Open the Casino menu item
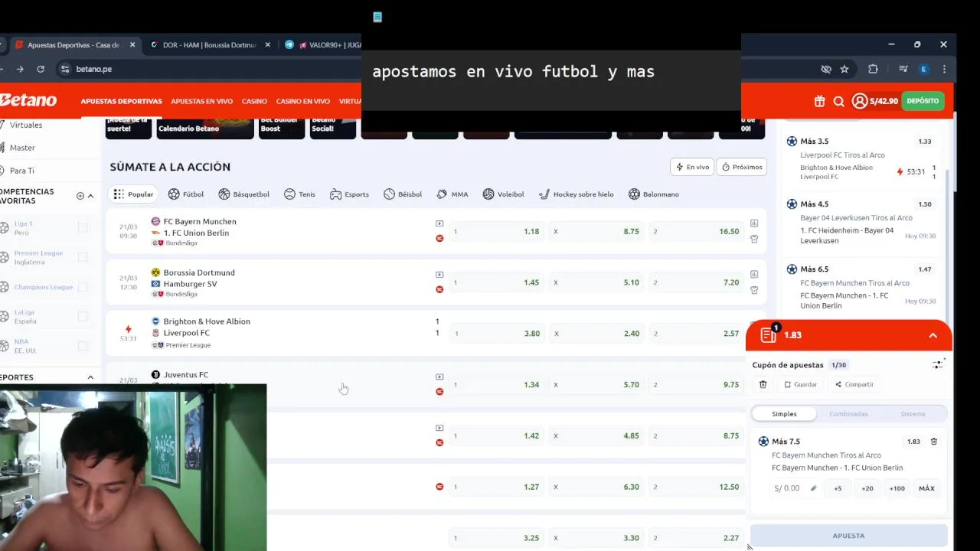The width and height of the screenshot is (980, 551). point(254,101)
